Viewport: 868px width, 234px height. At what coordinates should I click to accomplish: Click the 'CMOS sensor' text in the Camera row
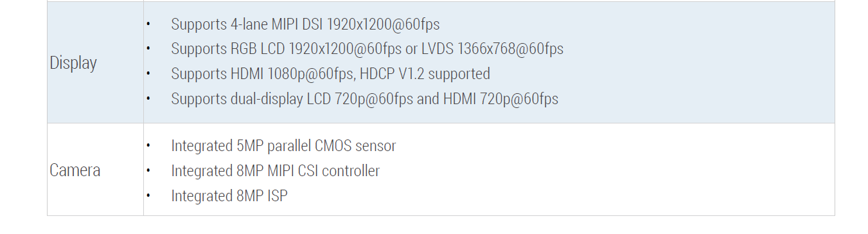[x=355, y=146]
